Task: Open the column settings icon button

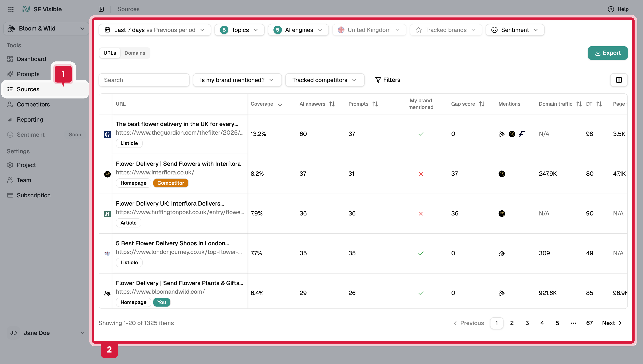Action: click(619, 80)
